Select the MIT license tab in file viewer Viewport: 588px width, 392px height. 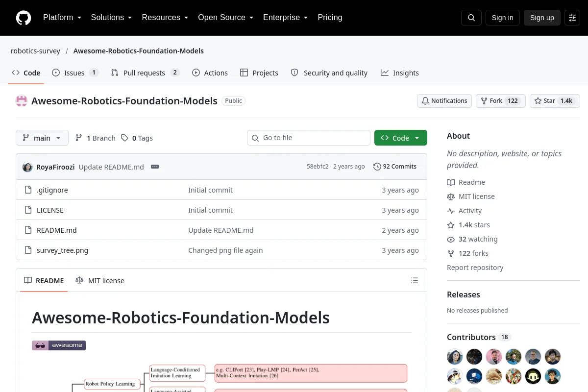coord(100,281)
